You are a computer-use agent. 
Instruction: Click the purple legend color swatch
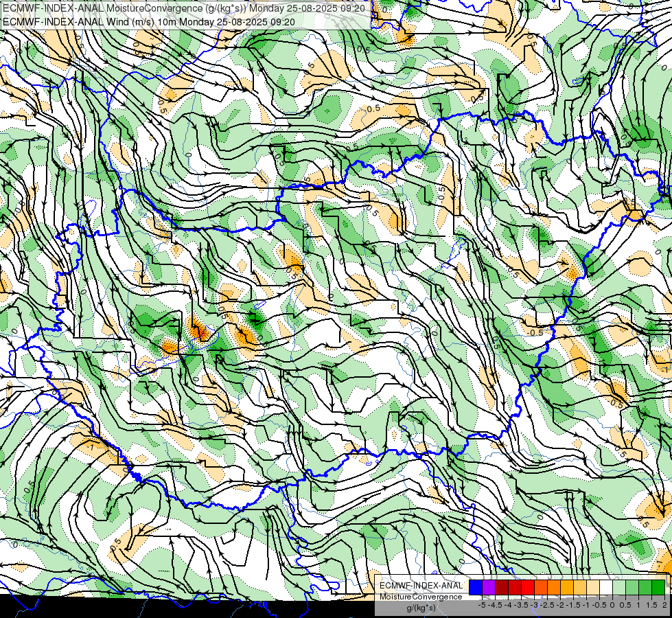coord(489,587)
